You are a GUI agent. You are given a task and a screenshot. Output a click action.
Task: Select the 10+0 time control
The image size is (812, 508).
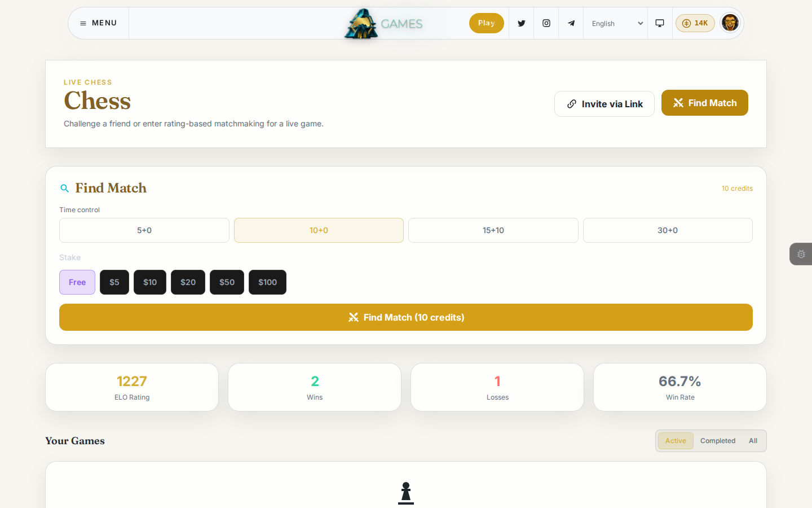[x=319, y=230]
